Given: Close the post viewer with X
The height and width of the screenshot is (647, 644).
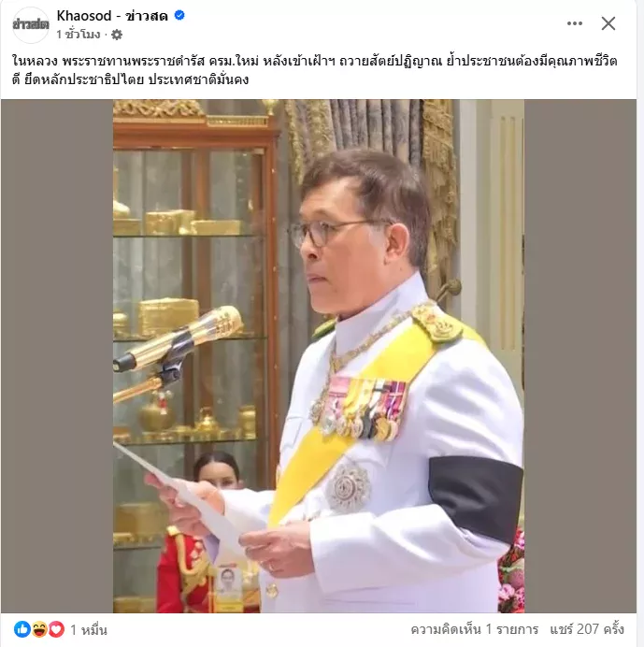Looking at the screenshot, I should [x=608, y=23].
